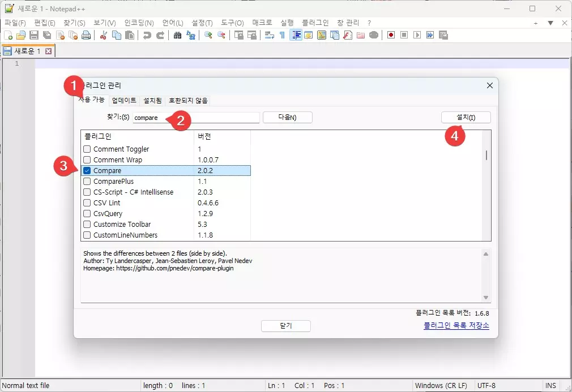Open the 플러그인 목록 저장소 link
The image size is (572, 392).
coord(456,325)
